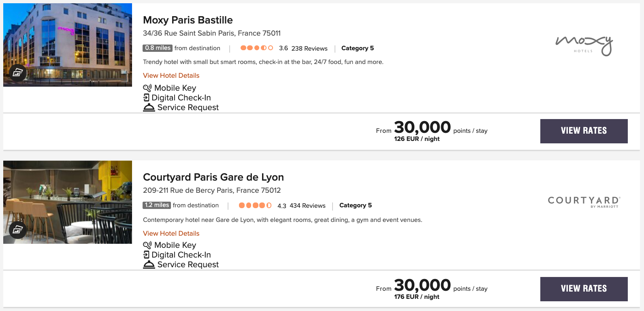This screenshot has width=644, height=311.
Task: Click the Mobile Key icon for Courtyard Paris Gare de Lyon
Action: 147,245
